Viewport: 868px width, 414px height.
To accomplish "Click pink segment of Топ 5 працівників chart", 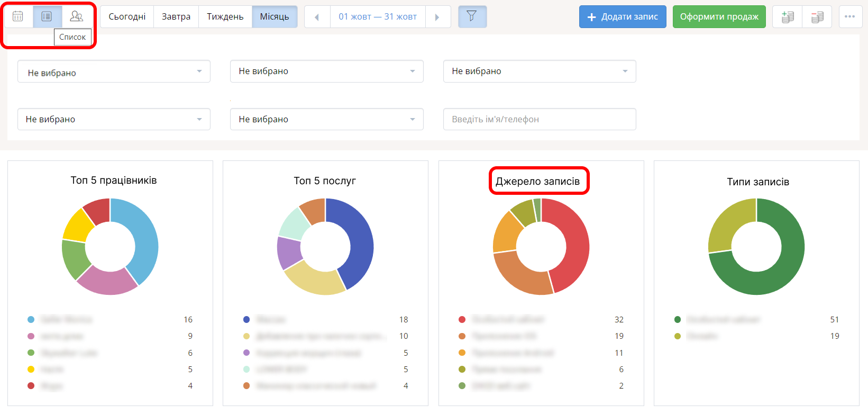I will click(108, 281).
